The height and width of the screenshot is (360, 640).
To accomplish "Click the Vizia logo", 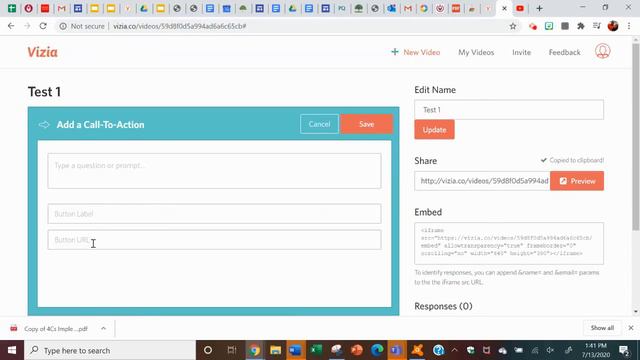I will (42, 52).
